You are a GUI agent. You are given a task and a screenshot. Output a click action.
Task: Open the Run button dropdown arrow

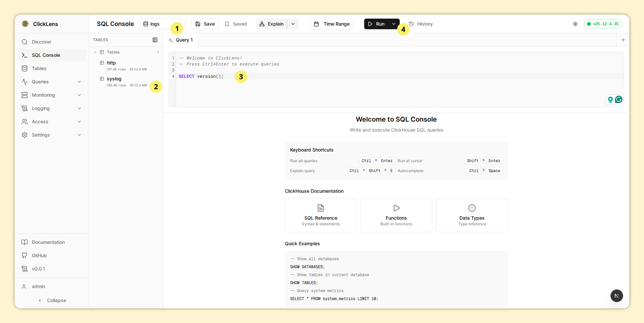click(x=393, y=24)
